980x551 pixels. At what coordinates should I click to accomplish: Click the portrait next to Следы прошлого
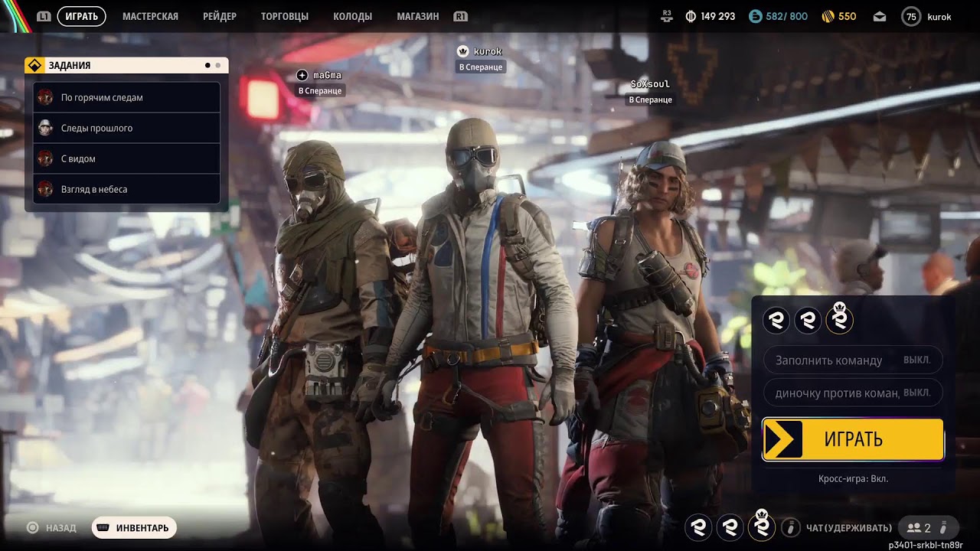[x=45, y=128]
